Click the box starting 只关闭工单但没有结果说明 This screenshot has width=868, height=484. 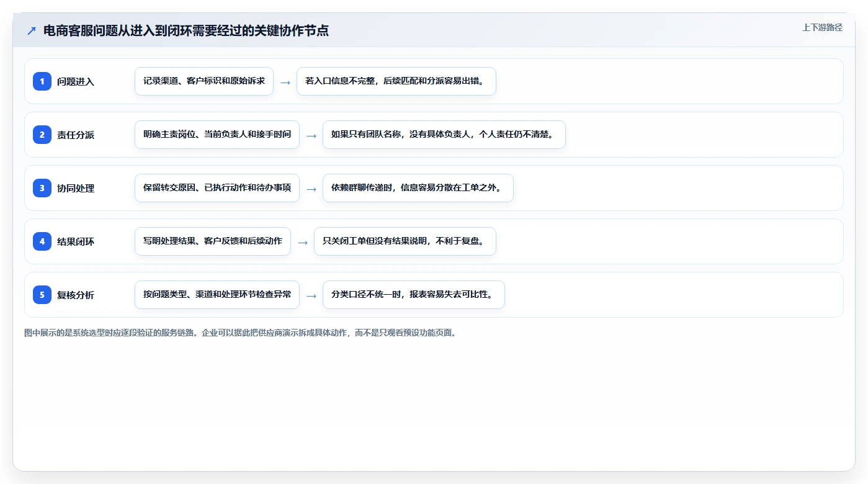pos(405,241)
